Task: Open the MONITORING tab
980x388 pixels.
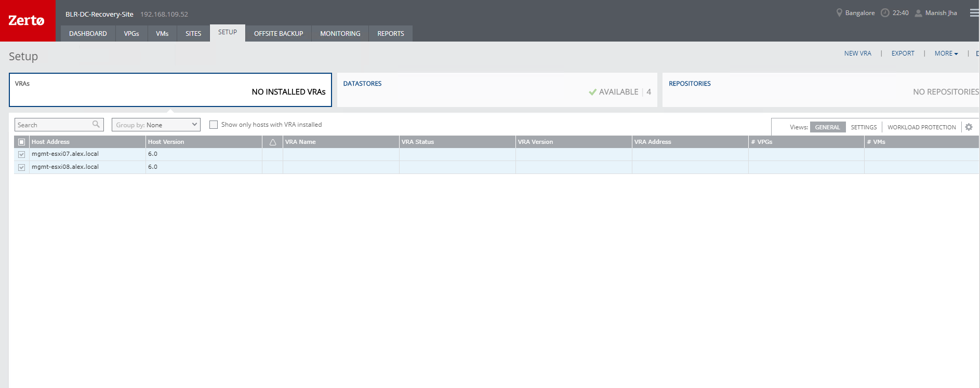Action: coord(340,34)
